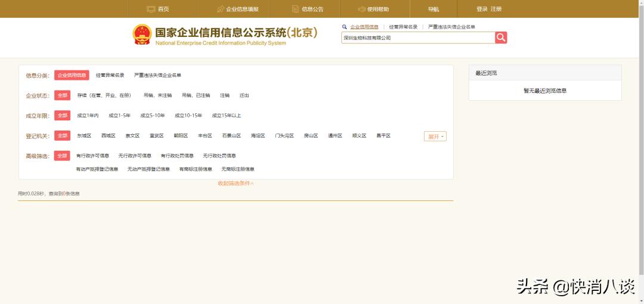Filter by 有行政许可信息
This screenshot has width=644, height=304.
click(x=93, y=156)
